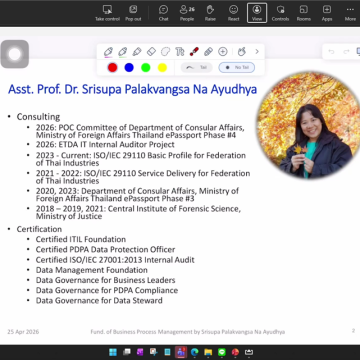Open Microsoft Teams from the taskbar

coord(181,352)
